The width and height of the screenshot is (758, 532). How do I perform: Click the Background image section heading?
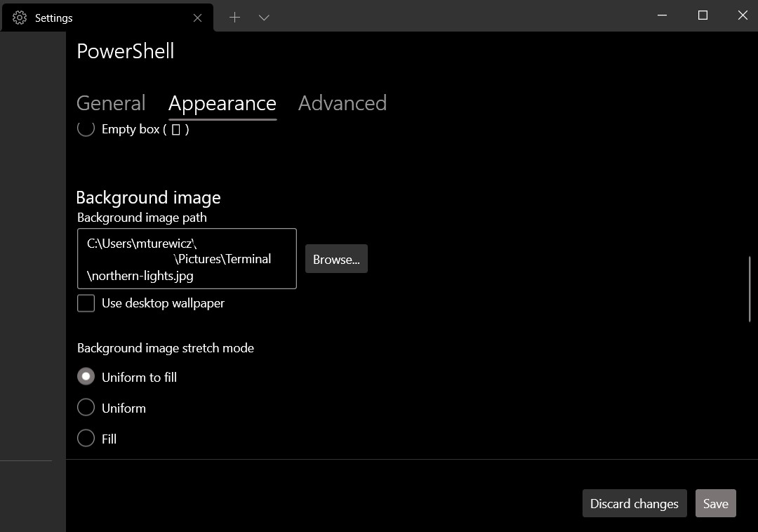point(148,198)
